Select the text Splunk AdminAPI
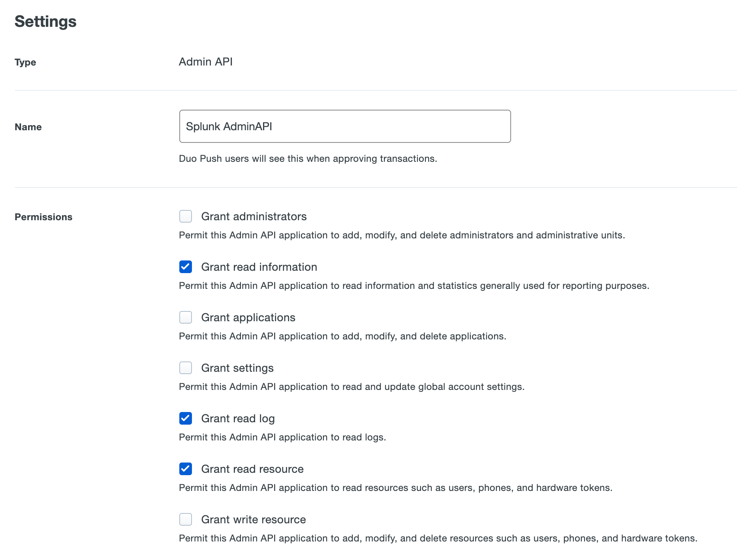 click(x=229, y=126)
